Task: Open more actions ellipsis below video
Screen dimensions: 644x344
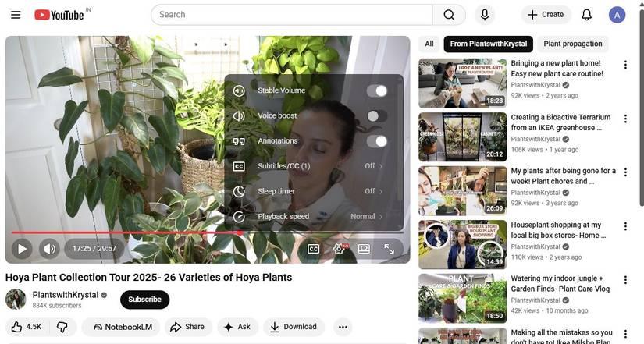Action: [x=343, y=327]
